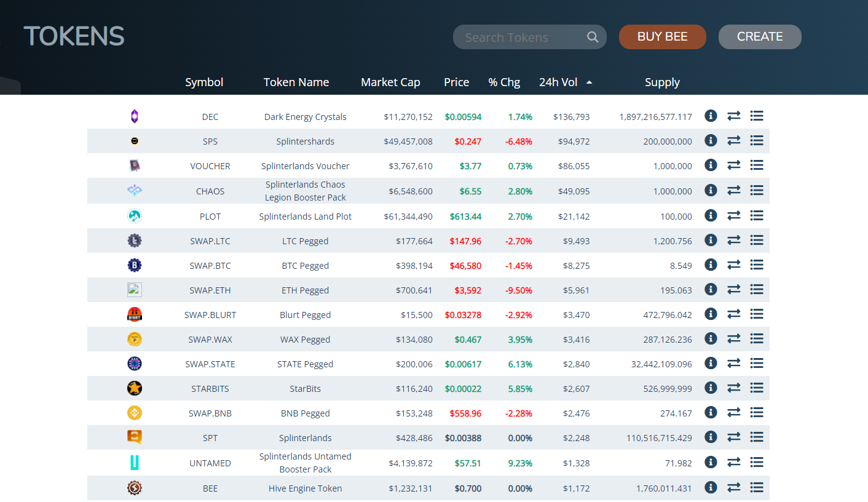Viewport: 868px width, 502px height.
Task: Click the DEC crystal logo
Action: [x=135, y=116]
